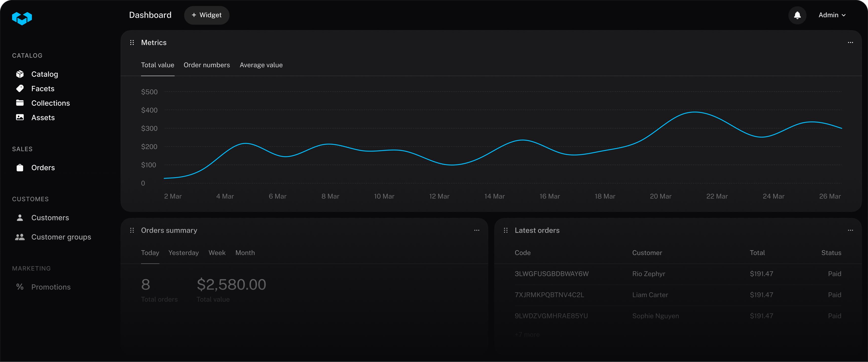Select the Average value tab
The image size is (868, 362).
[261, 65]
